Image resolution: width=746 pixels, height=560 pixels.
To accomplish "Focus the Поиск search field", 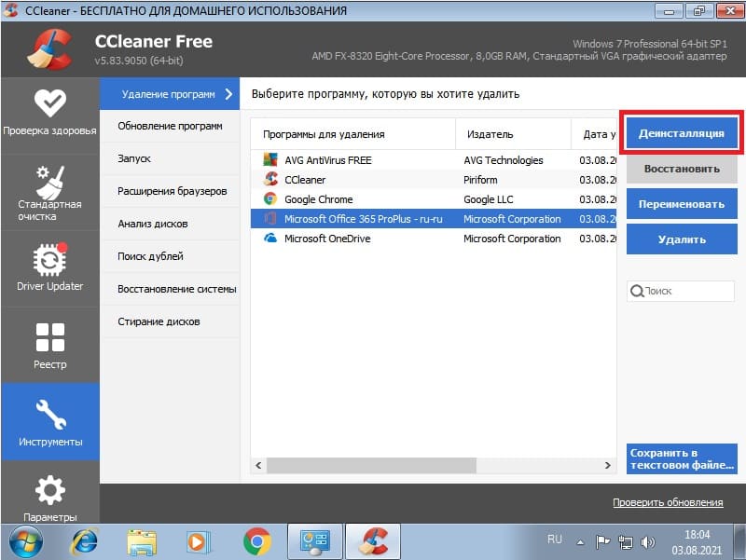I will (681, 291).
